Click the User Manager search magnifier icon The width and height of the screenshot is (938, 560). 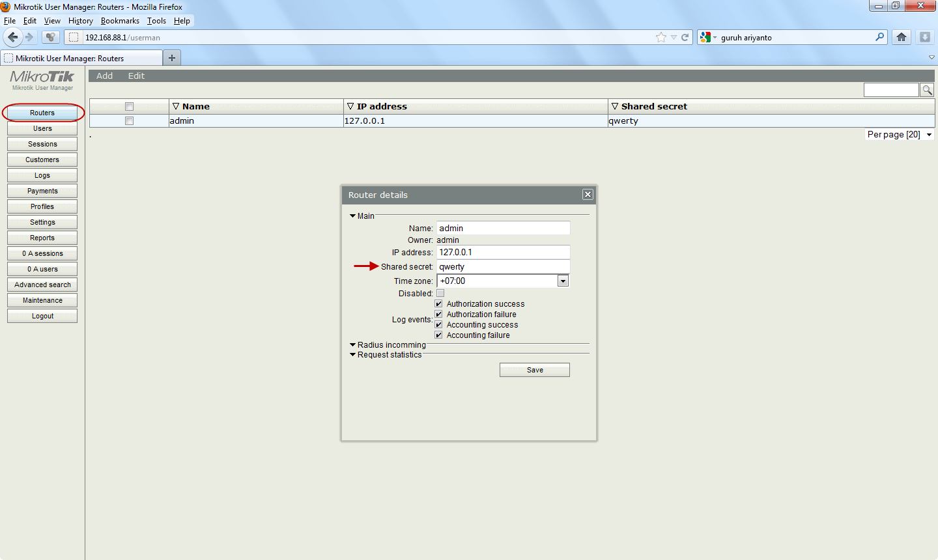(927, 90)
